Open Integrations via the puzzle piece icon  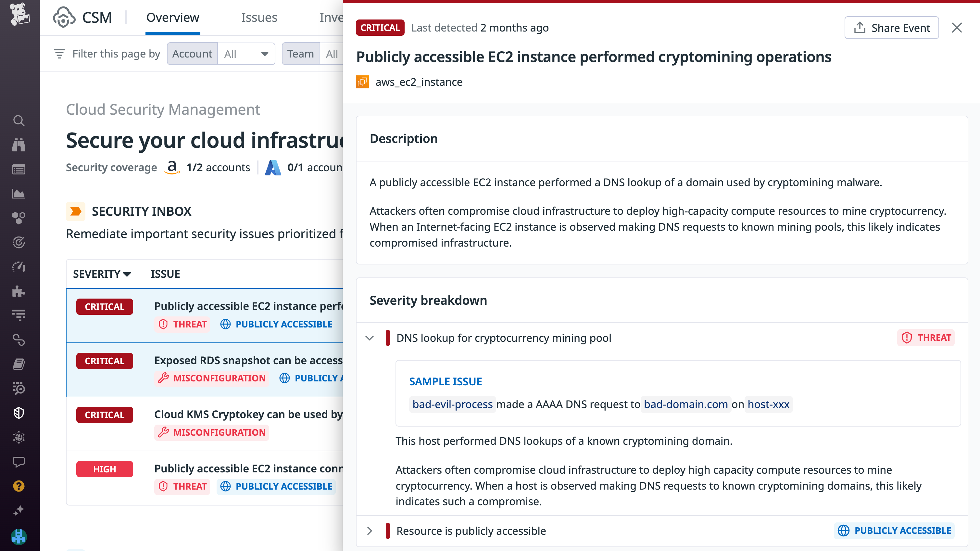(19, 291)
